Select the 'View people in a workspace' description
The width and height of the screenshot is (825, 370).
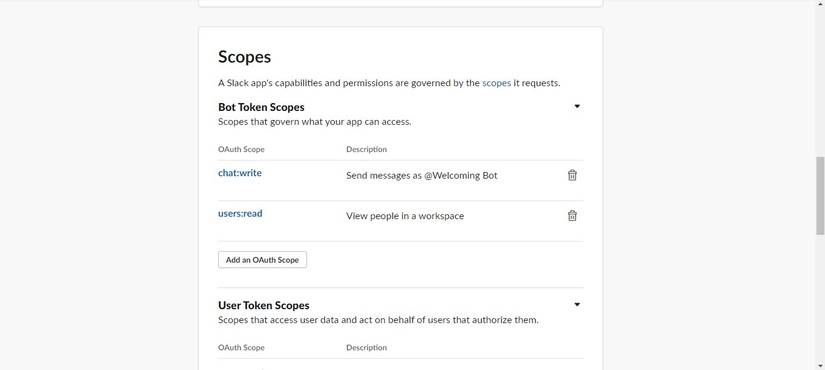click(x=405, y=216)
